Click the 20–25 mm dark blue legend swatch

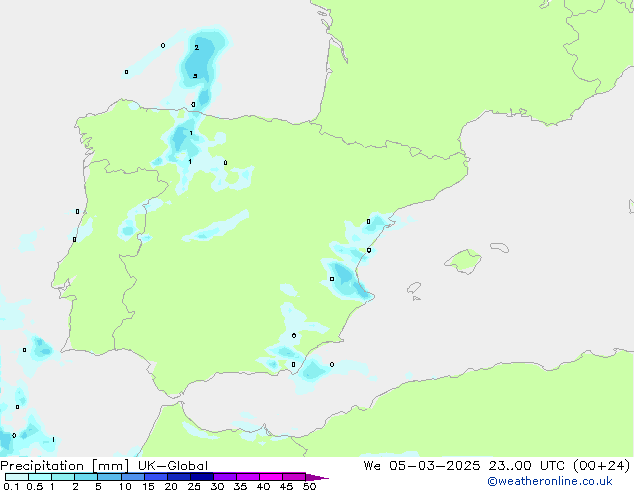pos(178,477)
